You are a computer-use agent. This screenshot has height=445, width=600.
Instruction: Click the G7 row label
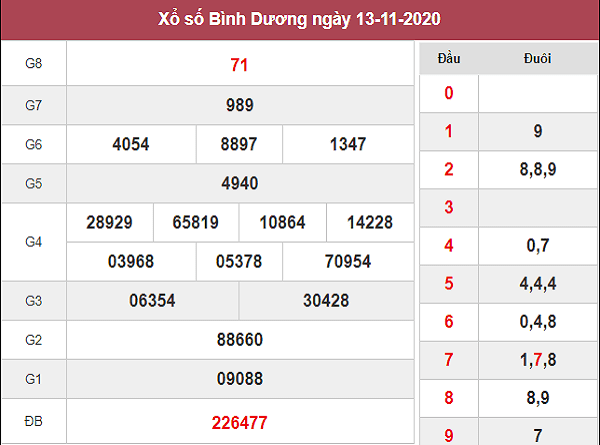[34, 105]
